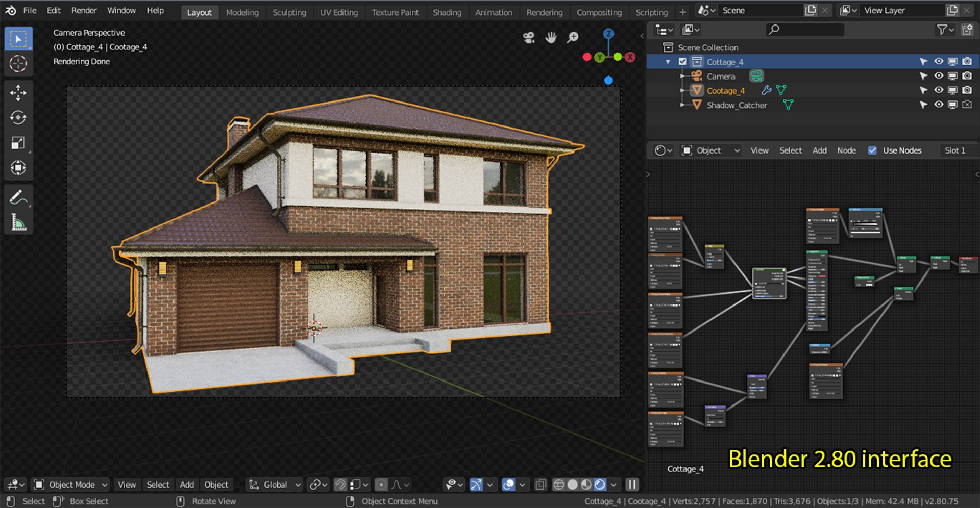980x508 pixels.
Task: Click the pan view hand icon
Action: tap(551, 37)
